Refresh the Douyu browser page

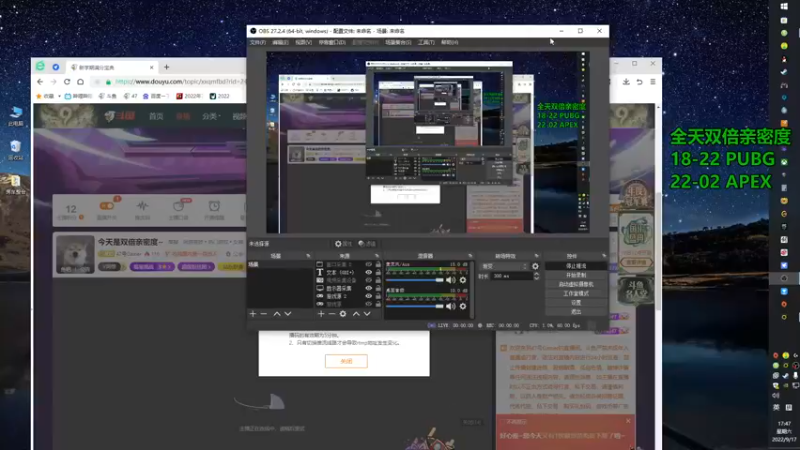(67, 82)
